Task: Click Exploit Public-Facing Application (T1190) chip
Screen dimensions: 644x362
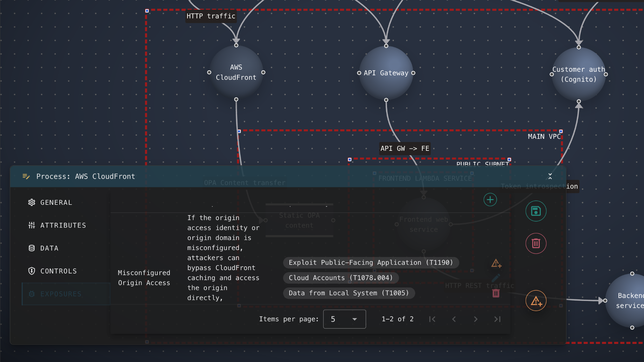Action: (371, 262)
